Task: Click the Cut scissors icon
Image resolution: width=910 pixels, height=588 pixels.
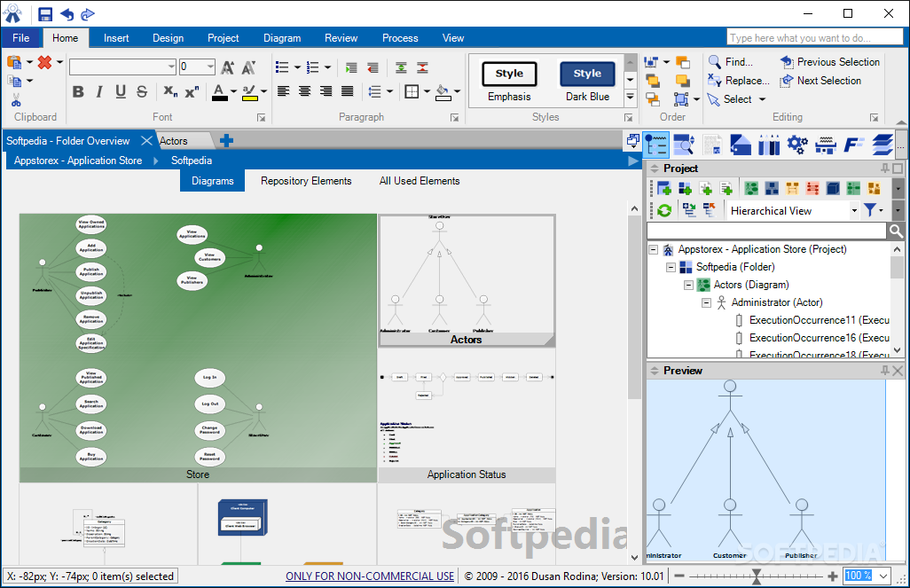Action: [x=16, y=100]
